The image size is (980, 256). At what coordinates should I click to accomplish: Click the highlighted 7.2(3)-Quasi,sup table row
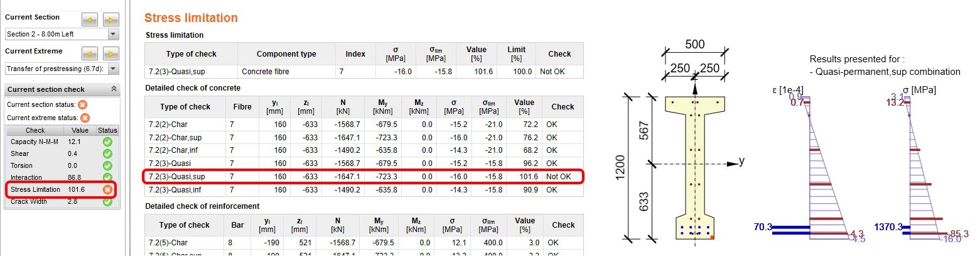tap(363, 177)
